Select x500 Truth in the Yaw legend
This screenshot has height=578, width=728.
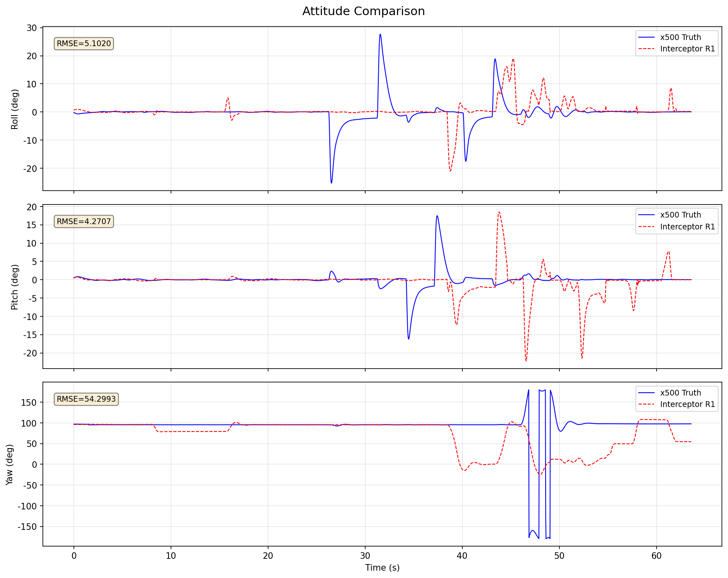click(x=680, y=393)
